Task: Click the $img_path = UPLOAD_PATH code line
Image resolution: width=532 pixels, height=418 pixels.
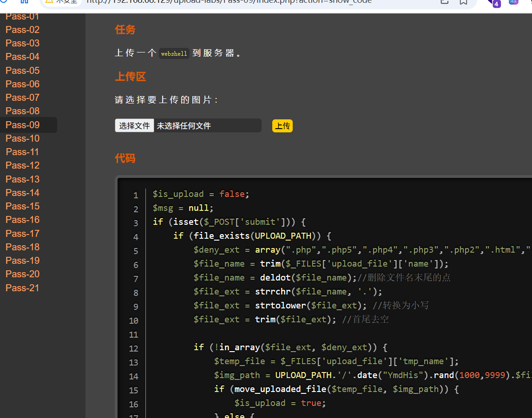Action: coord(373,375)
